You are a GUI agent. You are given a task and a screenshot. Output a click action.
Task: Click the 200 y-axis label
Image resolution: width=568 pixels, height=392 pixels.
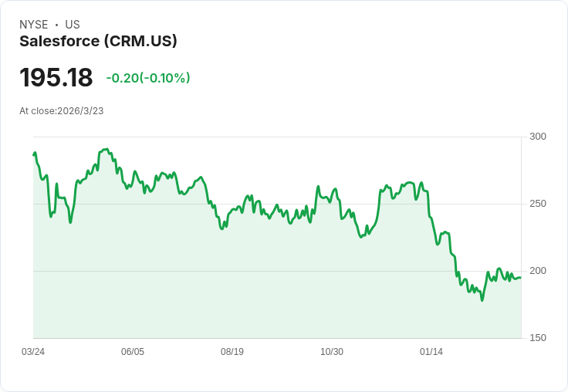click(x=538, y=271)
